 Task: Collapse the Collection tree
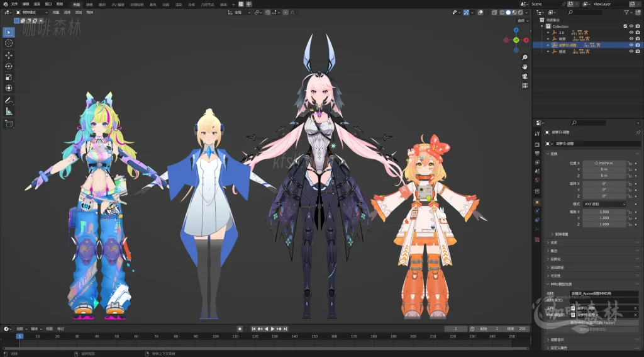click(542, 26)
